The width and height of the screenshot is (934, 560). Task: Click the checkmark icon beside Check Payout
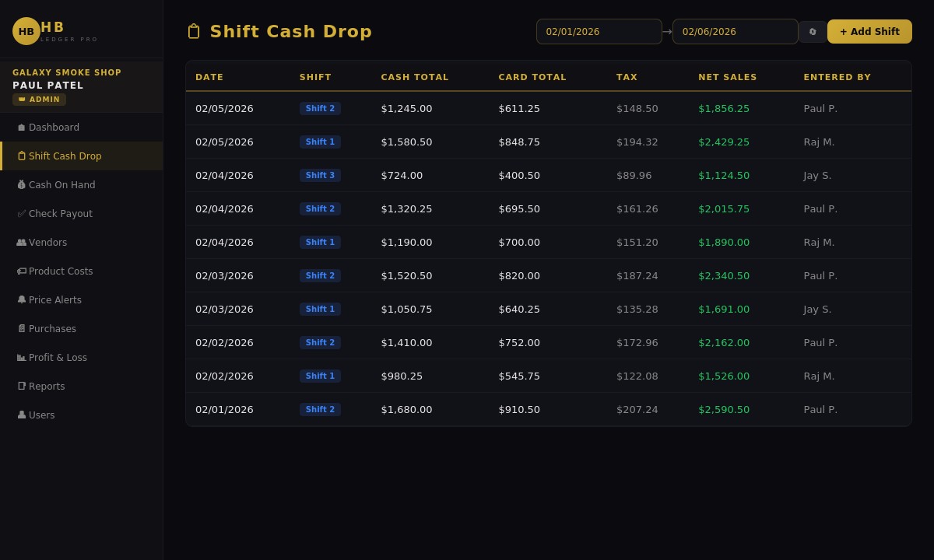point(22,214)
